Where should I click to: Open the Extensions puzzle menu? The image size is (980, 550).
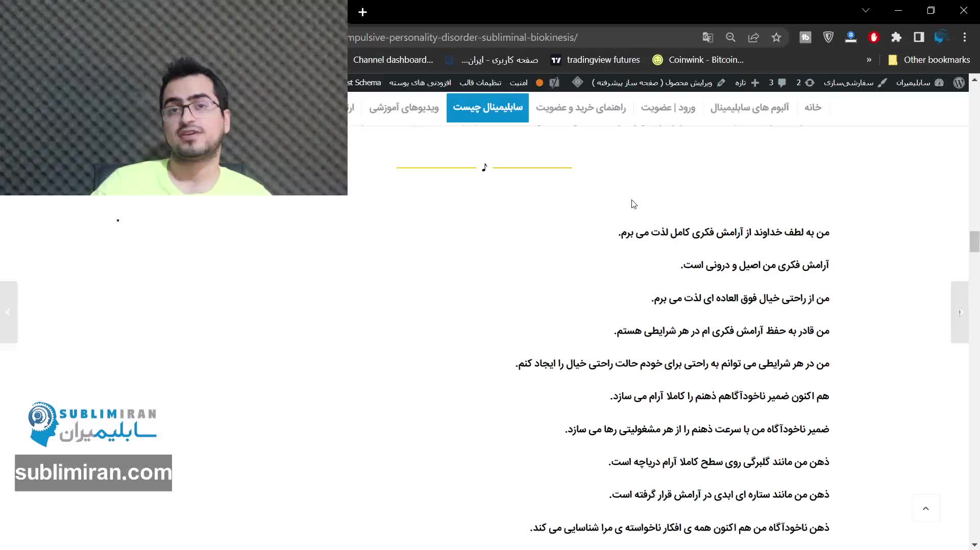(x=896, y=37)
